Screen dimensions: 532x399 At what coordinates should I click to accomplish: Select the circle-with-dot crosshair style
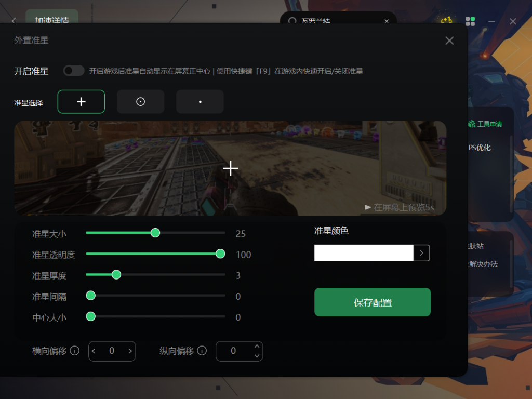pos(140,102)
